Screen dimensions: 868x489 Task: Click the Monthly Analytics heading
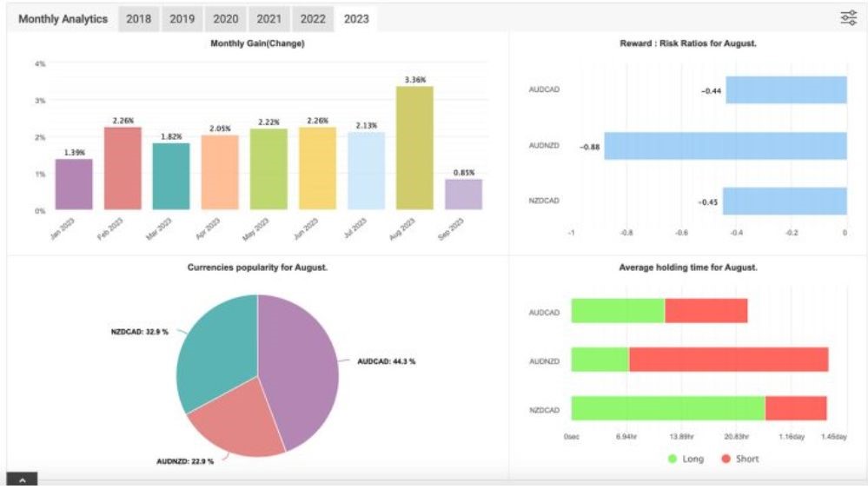(63, 19)
